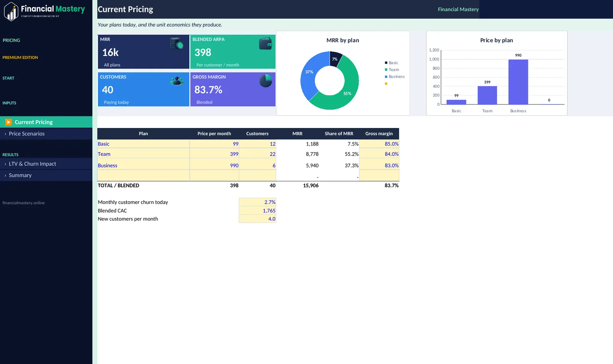Screen dimensions: 613x364
Task: Edit the monthly churn 2.7% input
Action: (x=257, y=202)
